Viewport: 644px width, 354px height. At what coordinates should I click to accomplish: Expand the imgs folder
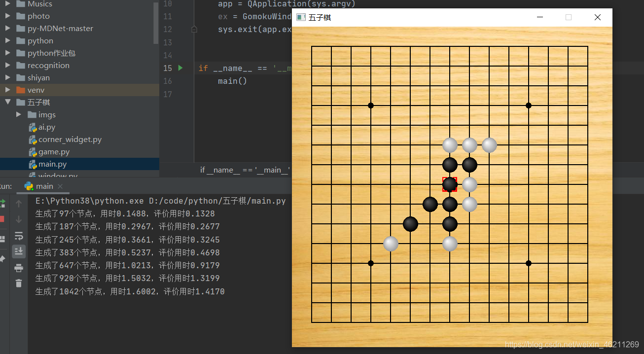[x=19, y=115]
